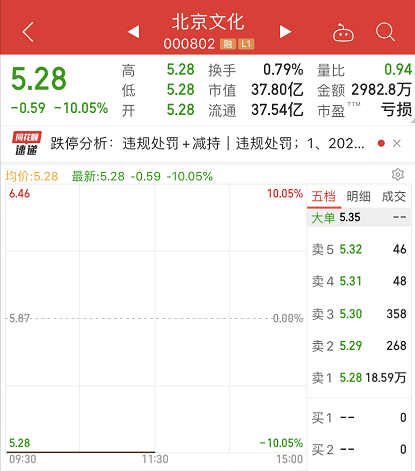Tap the intraday price line on chart

pos(80,452)
